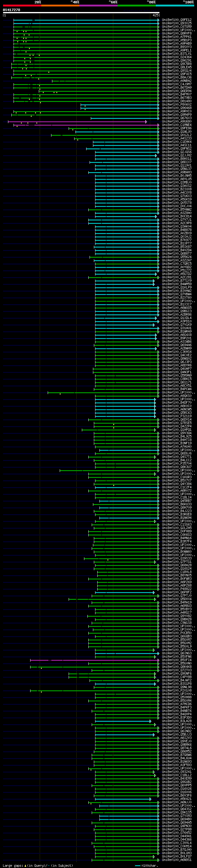
Task: Select hit label UniRef100_P51272
Action: tap(177, 270)
